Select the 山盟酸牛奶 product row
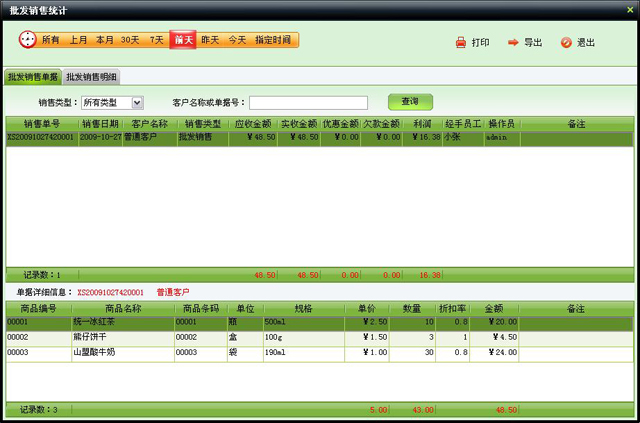Screen dimensions: 640x423 [102, 353]
